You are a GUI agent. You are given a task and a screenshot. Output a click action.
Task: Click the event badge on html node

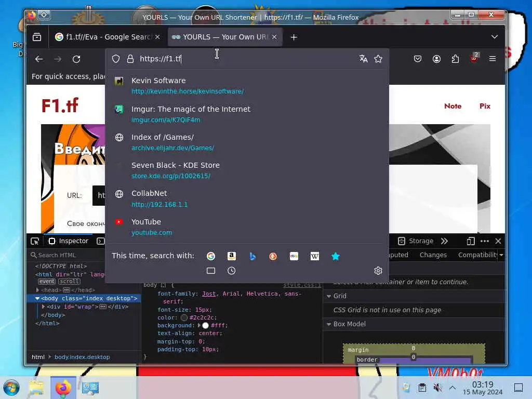click(x=46, y=281)
